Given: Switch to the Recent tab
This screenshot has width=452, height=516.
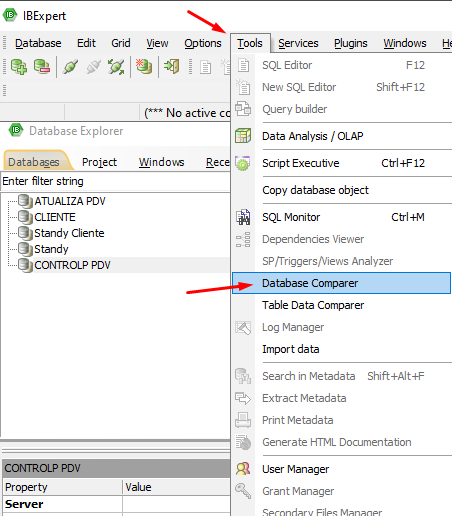Looking at the screenshot, I should coord(217,162).
